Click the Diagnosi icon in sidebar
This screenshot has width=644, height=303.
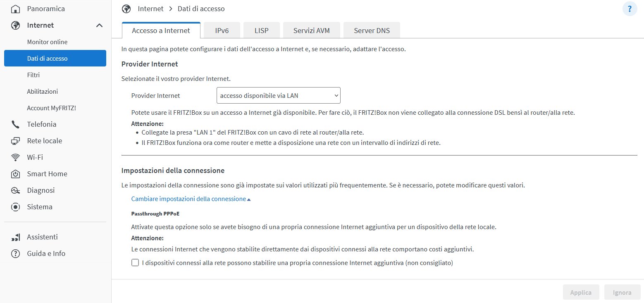[15, 190]
